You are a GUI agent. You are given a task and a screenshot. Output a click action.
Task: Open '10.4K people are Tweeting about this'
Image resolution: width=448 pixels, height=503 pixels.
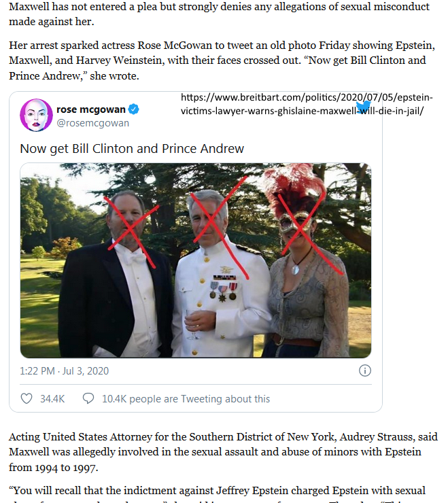click(186, 399)
